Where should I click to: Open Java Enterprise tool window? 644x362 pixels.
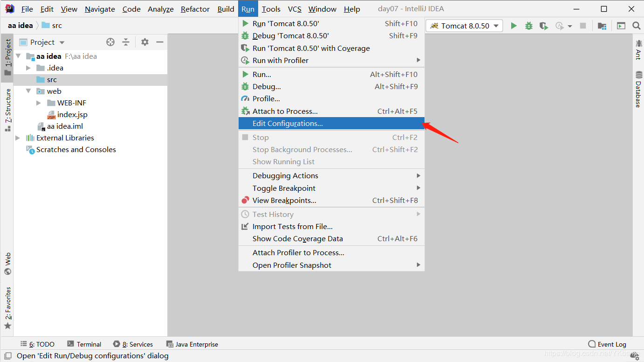click(192, 344)
